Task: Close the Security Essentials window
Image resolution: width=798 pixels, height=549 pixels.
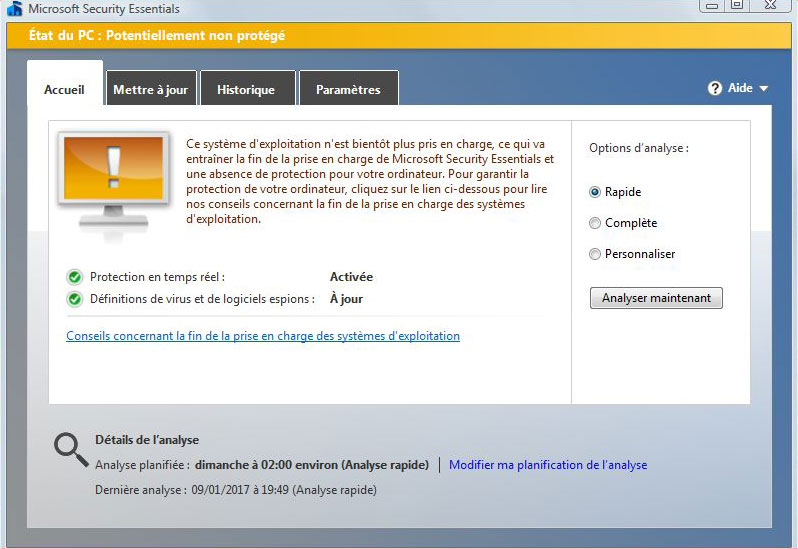Action: click(x=771, y=6)
